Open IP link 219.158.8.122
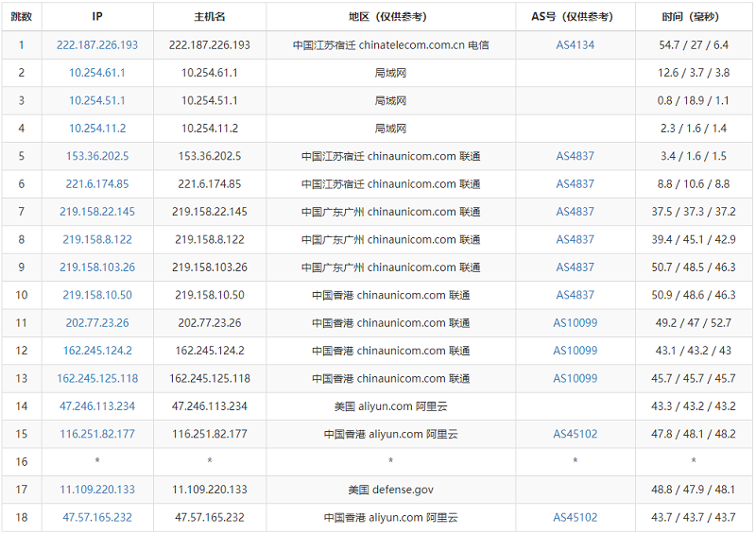Viewport: 756px width, 534px height. coord(97,239)
